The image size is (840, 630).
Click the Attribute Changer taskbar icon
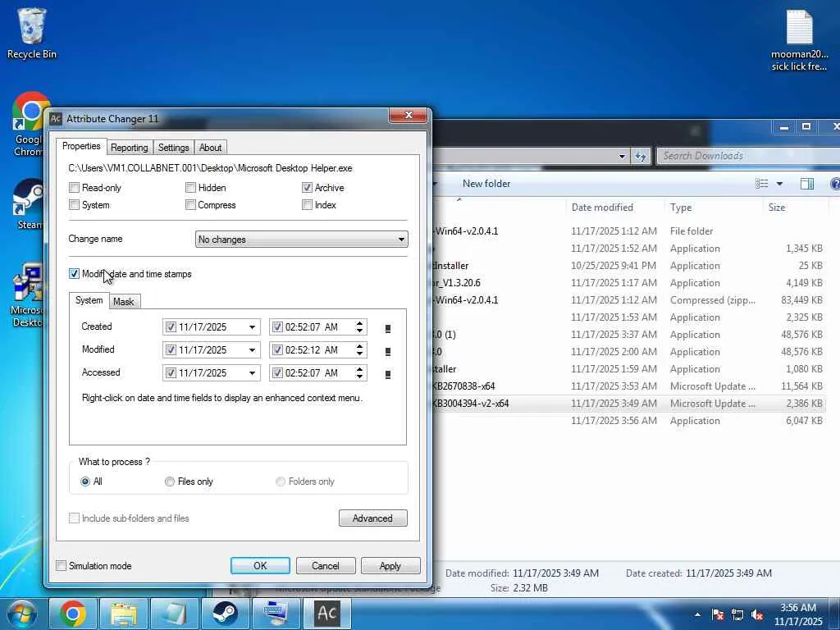[326, 614]
